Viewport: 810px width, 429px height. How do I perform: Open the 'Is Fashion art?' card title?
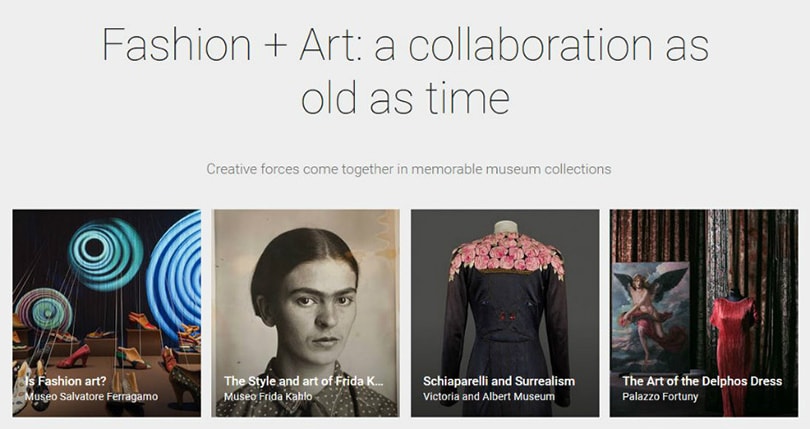coord(67,381)
